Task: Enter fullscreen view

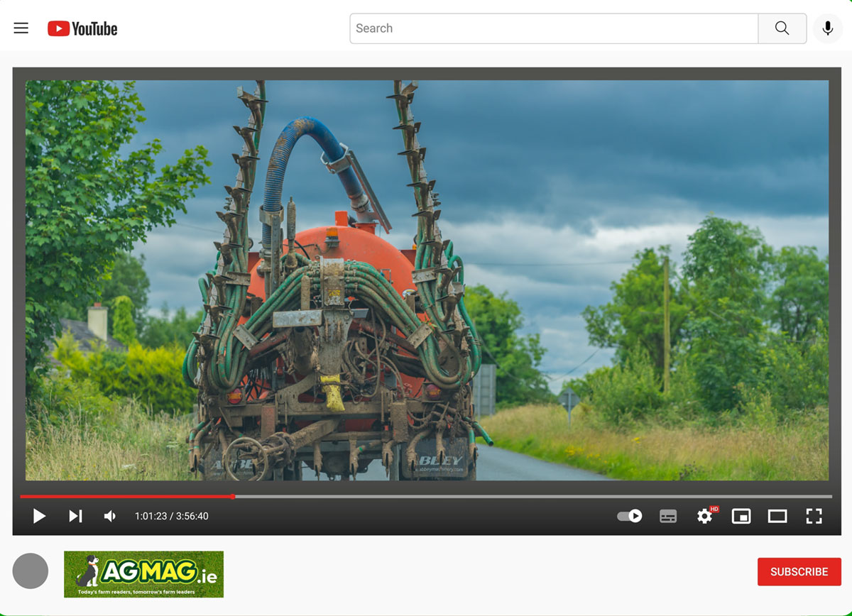Action: 814,516
